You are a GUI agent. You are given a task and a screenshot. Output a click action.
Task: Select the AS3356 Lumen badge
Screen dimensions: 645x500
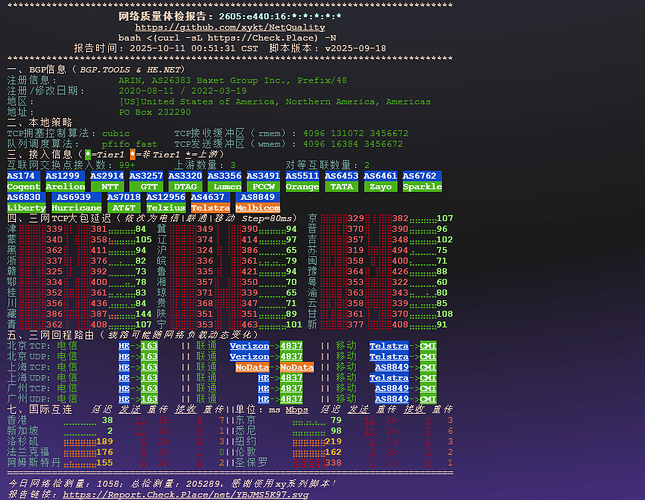227,181
